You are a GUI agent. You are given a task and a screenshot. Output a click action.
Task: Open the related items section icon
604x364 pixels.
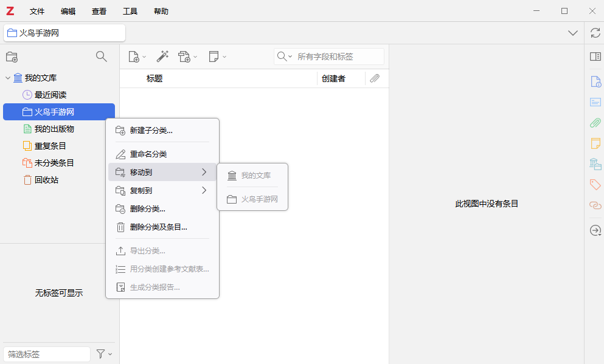[595, 205]
